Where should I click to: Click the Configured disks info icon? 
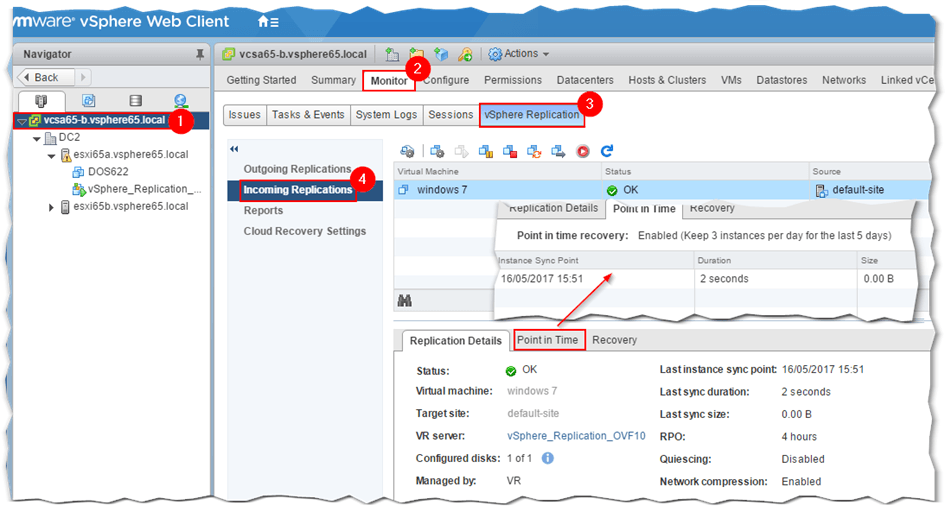coord(547,458)
